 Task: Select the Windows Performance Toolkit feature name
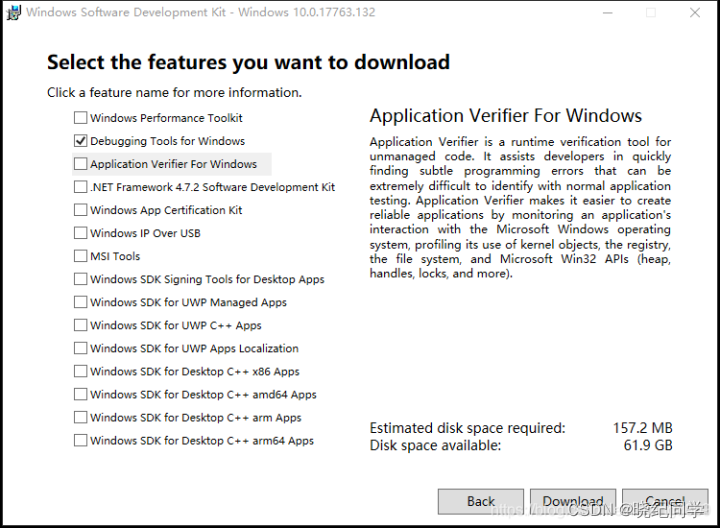(x=166, y=118)
